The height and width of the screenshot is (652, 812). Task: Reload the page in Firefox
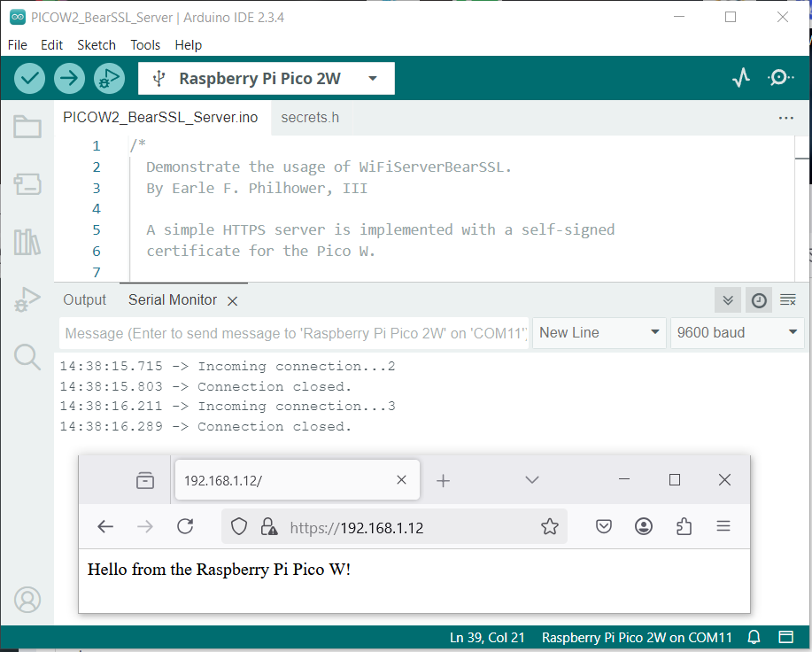pos(185,527)
